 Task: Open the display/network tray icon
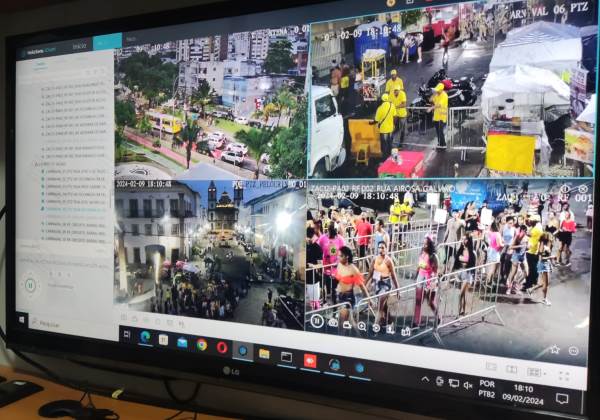(454, 383)
